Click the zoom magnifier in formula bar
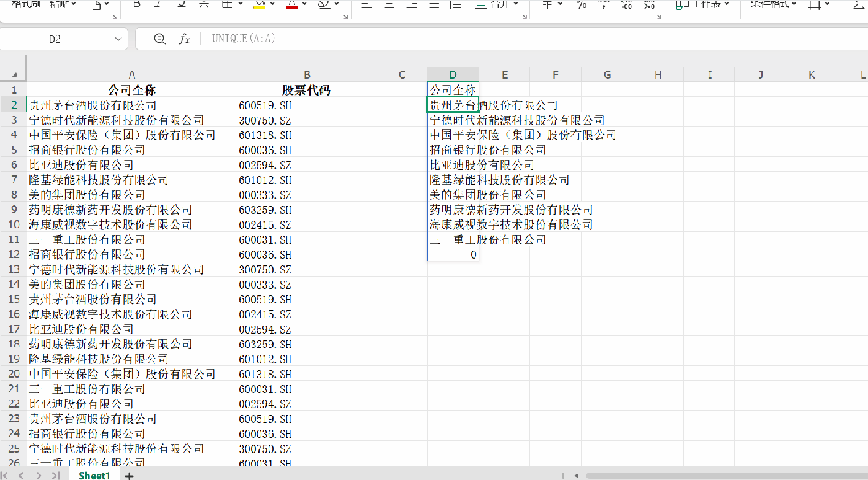Image resolution: width=868 pixels, height=480 pixels. point(159,39)
